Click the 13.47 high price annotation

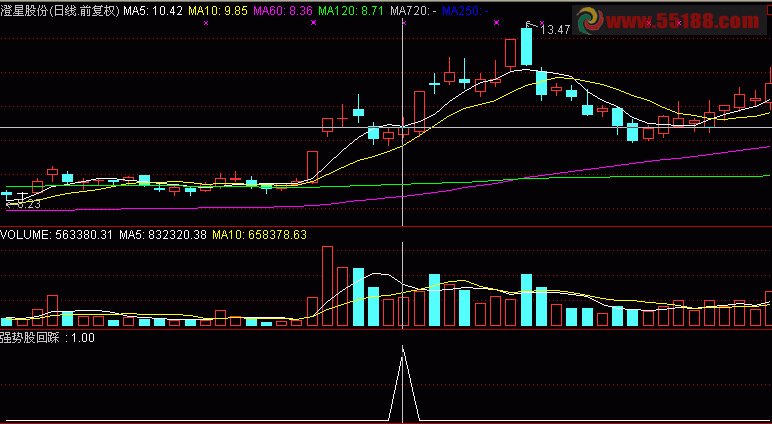pyautogui.click(x=555, y=30)
